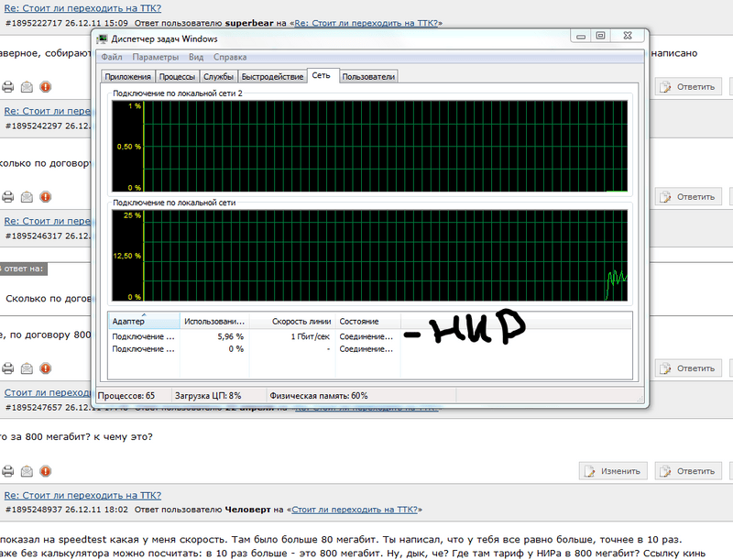The height and width of the screenshot is (560, 733).
Task: Click the 25 % scale network graph
Action: click(x=370, y=256)
